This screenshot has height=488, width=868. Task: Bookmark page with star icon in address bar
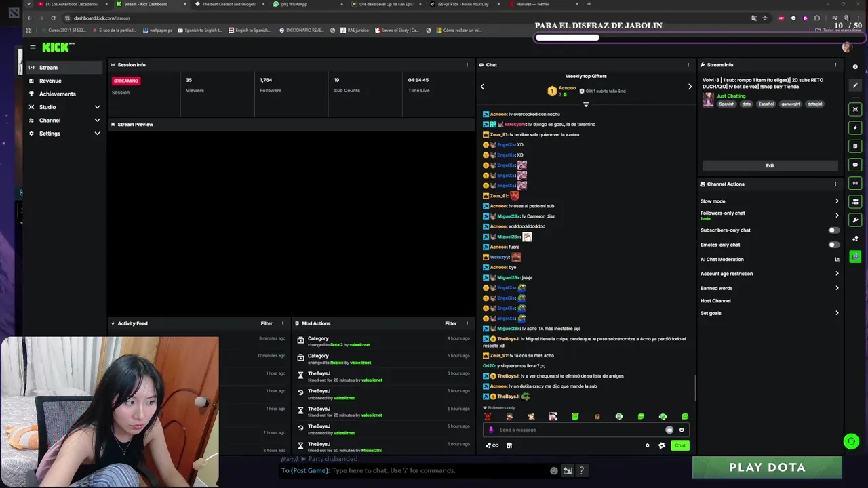[x=765, y=18]
